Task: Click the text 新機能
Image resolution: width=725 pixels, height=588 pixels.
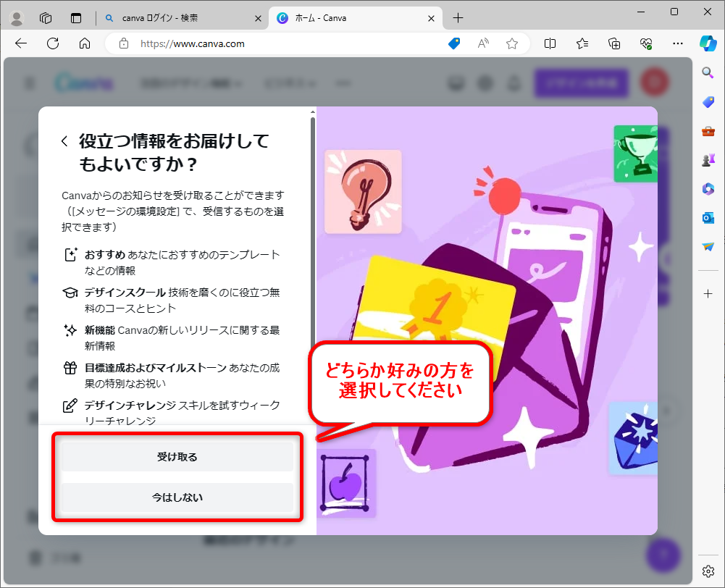Action: 99,330
